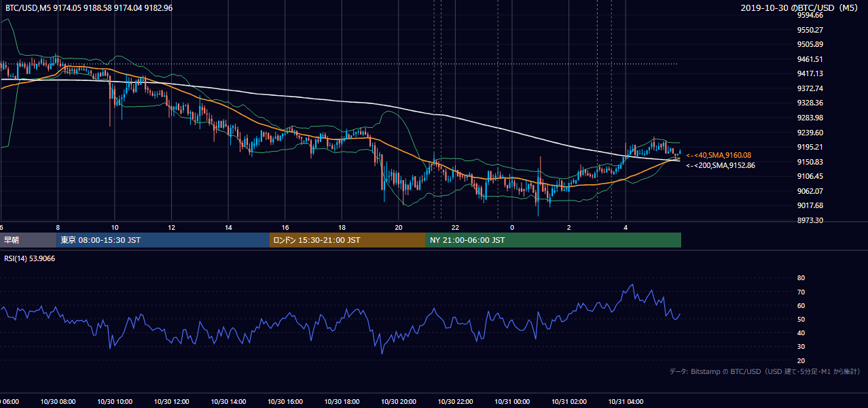Click the 40 SMA 9160.08 label
The width and height of the screenshot is (868, 408).
(719, 155)
